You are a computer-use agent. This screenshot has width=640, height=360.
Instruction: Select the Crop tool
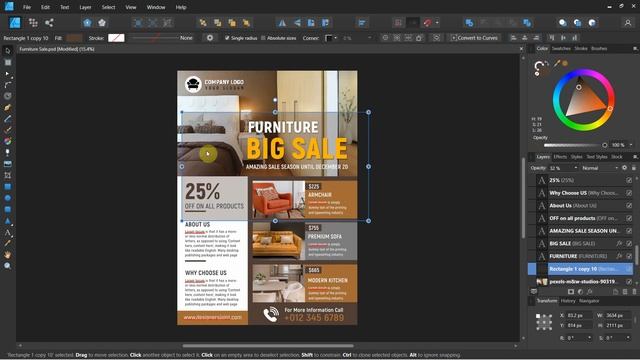(7, 175)
